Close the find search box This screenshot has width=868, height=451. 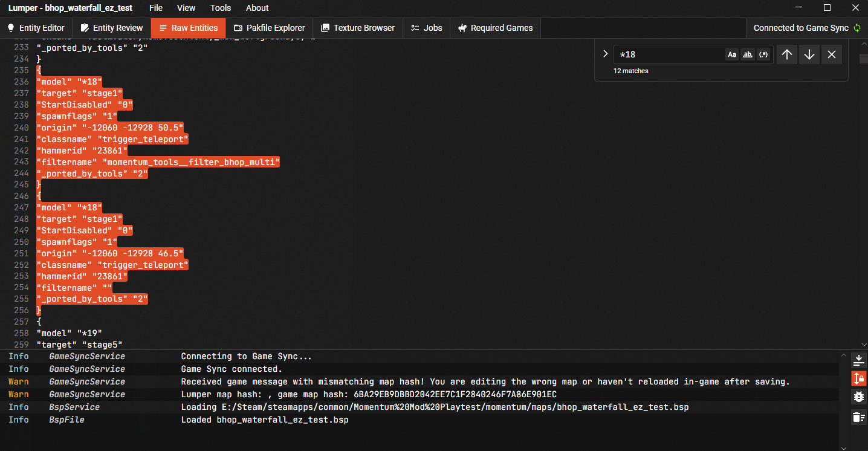(832, 54)
